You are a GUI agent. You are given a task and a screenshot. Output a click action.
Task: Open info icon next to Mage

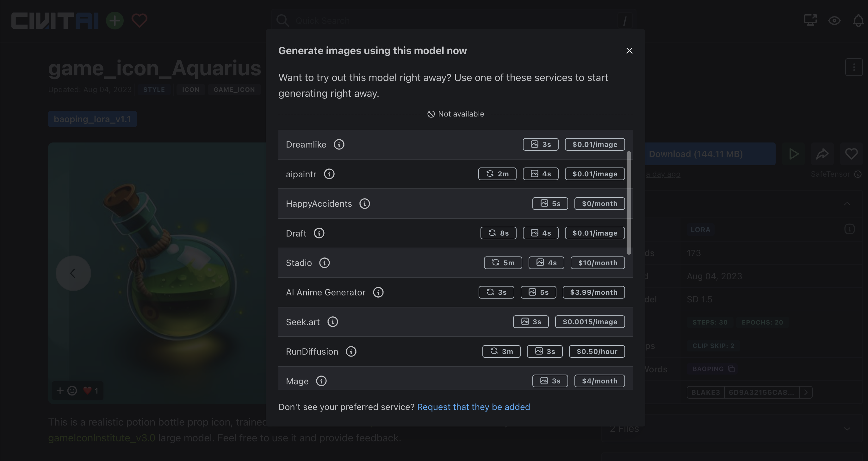(321, 381)
